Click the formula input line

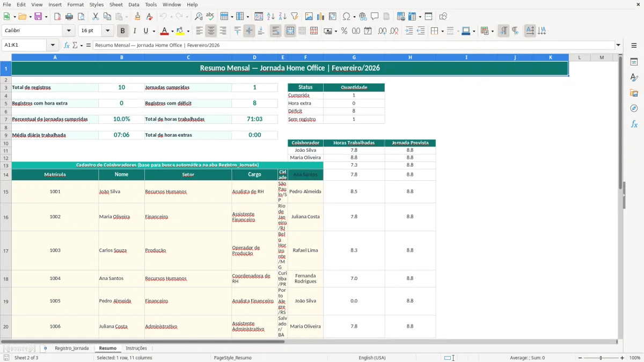click(353, 45)
